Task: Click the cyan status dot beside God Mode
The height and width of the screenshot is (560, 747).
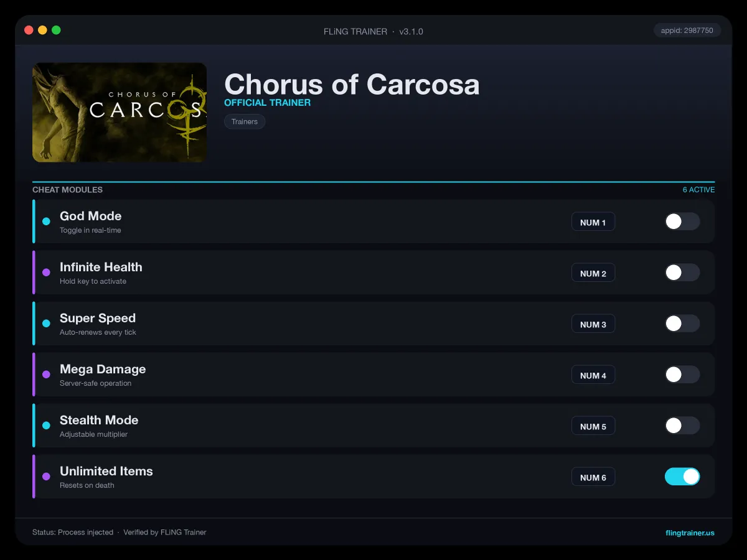Action: click(x=46, y=222)
